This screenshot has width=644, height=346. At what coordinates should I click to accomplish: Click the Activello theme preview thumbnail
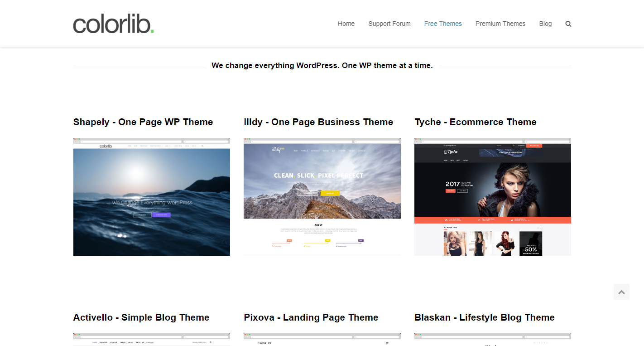click(x=152, y=340)
